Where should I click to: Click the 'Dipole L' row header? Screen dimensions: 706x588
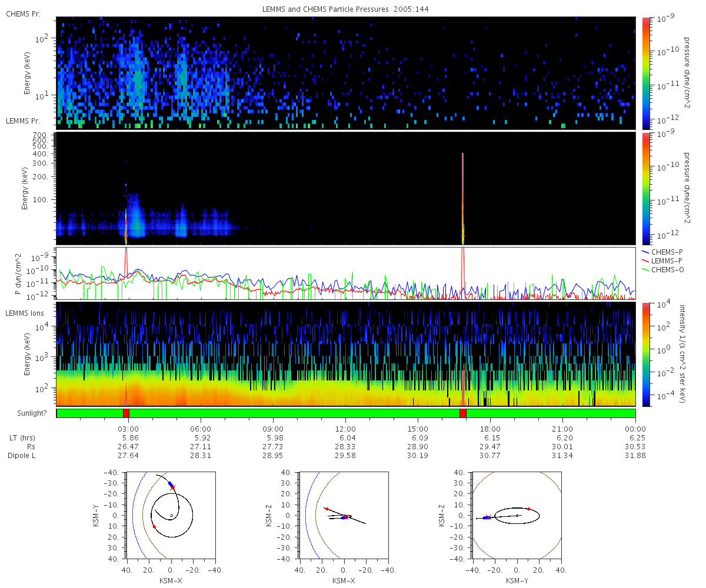click(x=22, y=456)
